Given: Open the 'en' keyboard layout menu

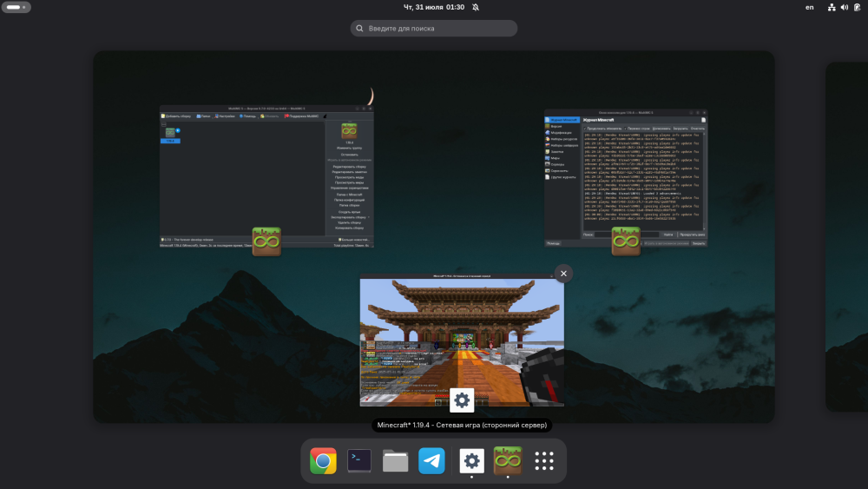Looking at the screenshot, I should click(809, 7).
